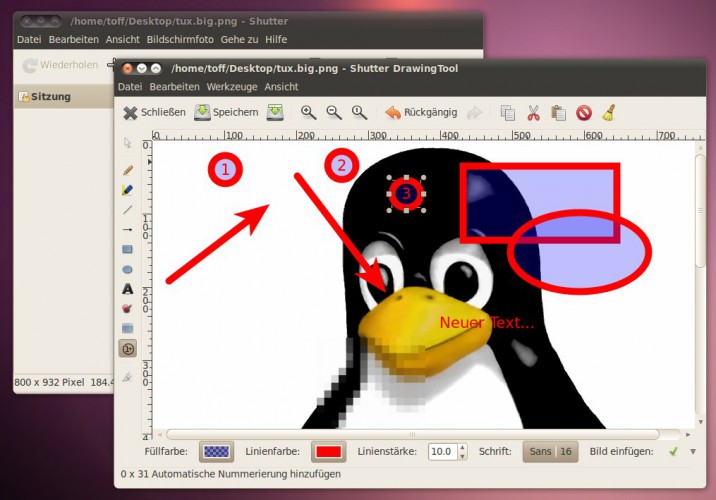Open font chooser Sans 16
716x500 pixels.
pos(550,452)
